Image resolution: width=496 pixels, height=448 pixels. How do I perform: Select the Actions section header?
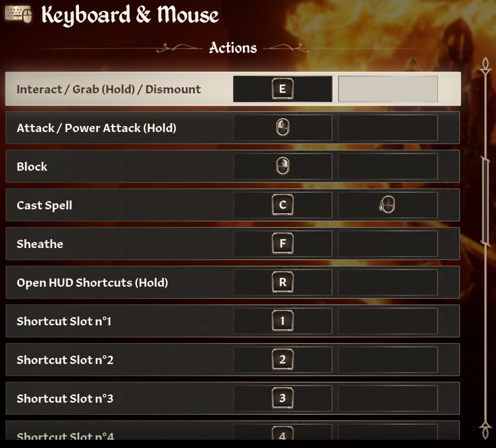click(x=232, y=48)
